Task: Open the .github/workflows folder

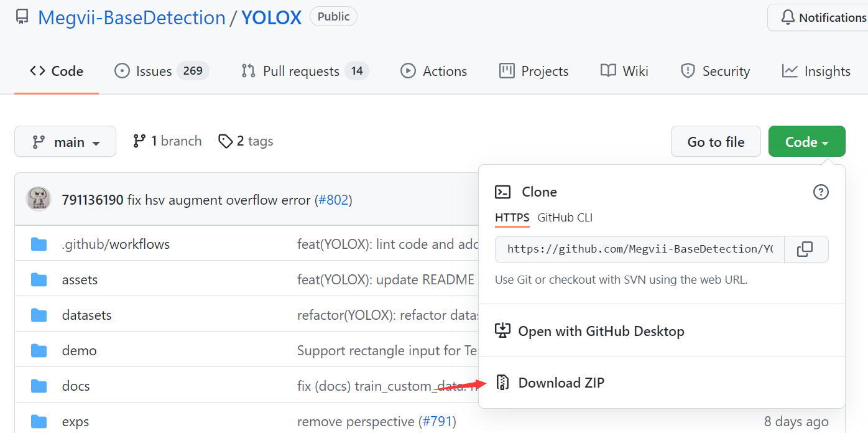Action: point(116,244)
